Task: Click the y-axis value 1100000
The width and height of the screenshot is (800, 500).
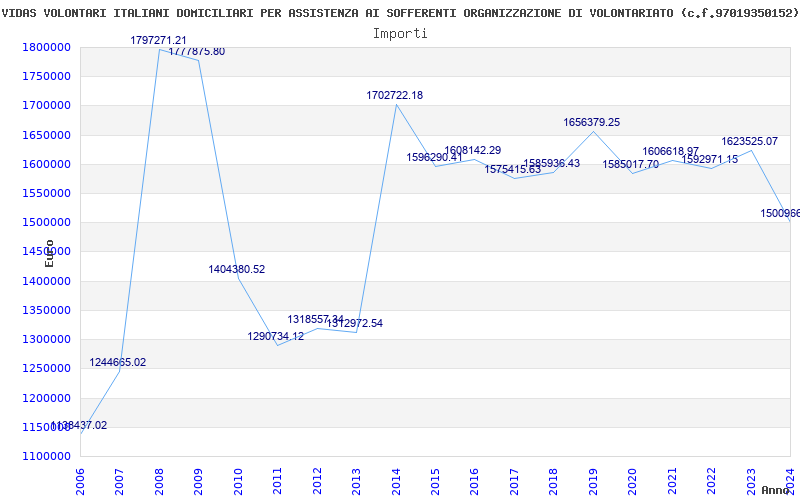Action: point(47,456)
